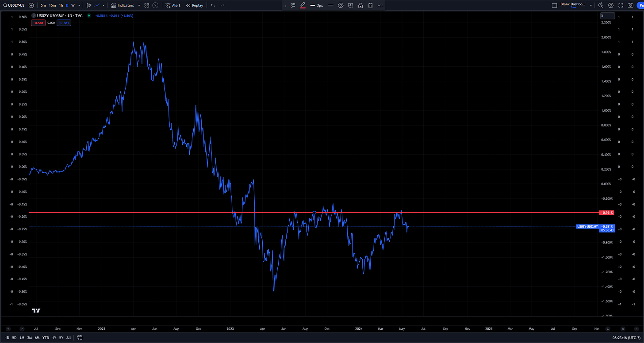Image resolution: width=644 pixels, height=343 pixels.
Task: Select the 5Y date range
Action: (61, 338)
